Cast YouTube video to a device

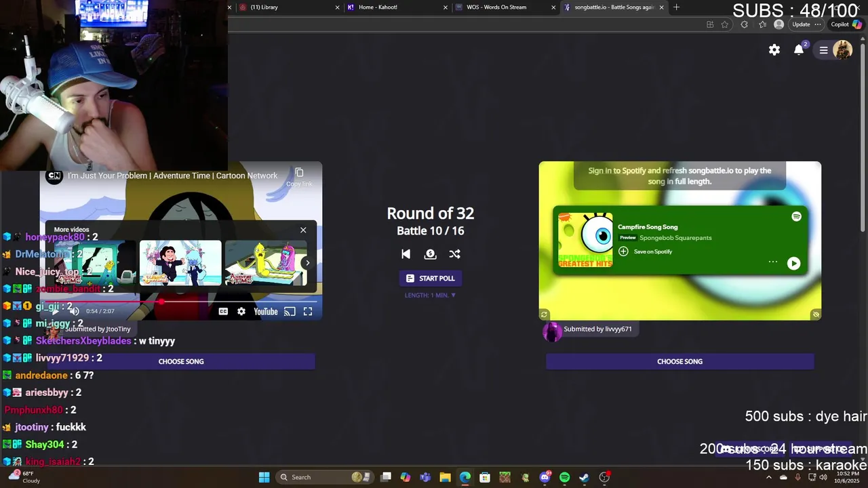tap(290, 311)
